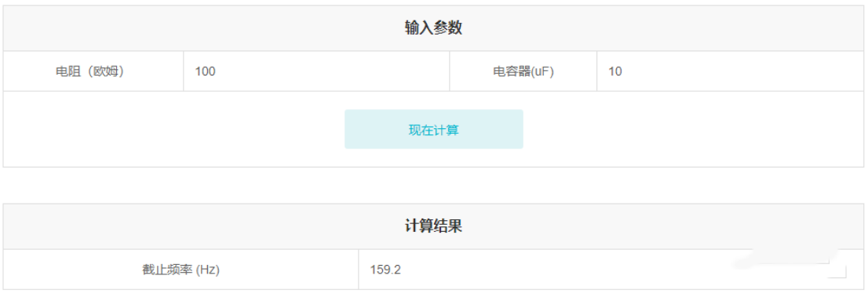Select the 截止频率 (Hz) label

tap(181, 270)
